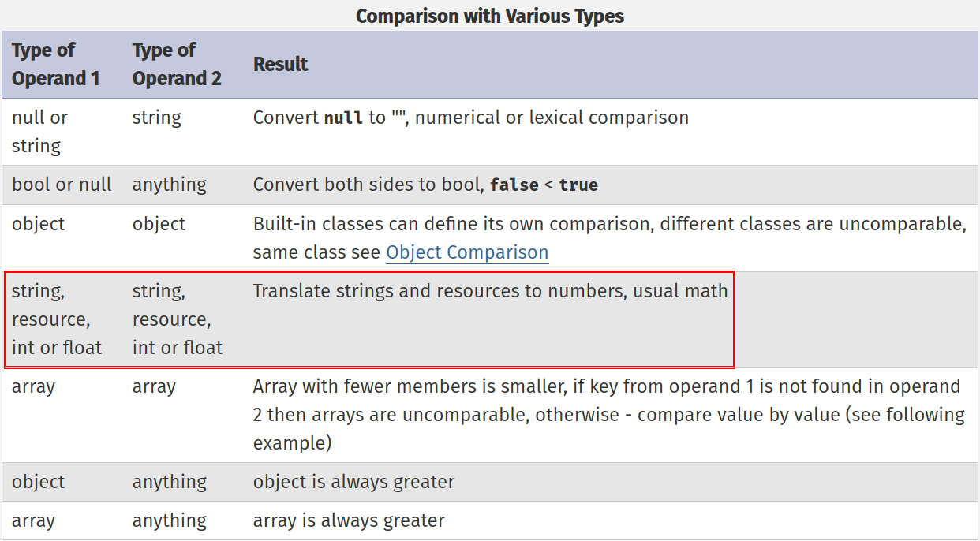The image size is (980, 541).
Task: Select the "bool or null" operand cell
Action: [x=62, y=185]
